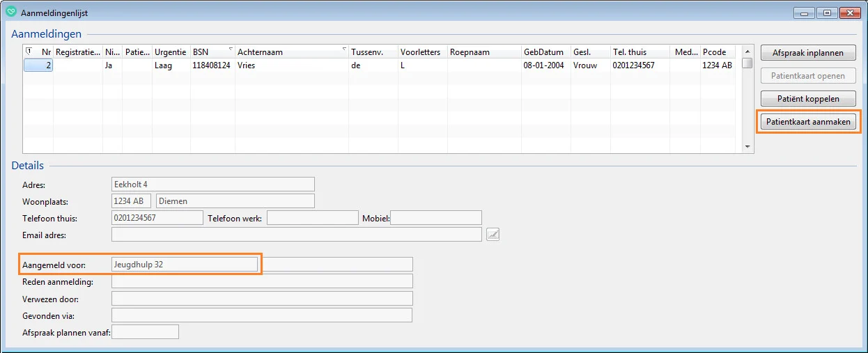Click the Mobiel phone number field
868x353 pixels.
[x=437, y=218]
